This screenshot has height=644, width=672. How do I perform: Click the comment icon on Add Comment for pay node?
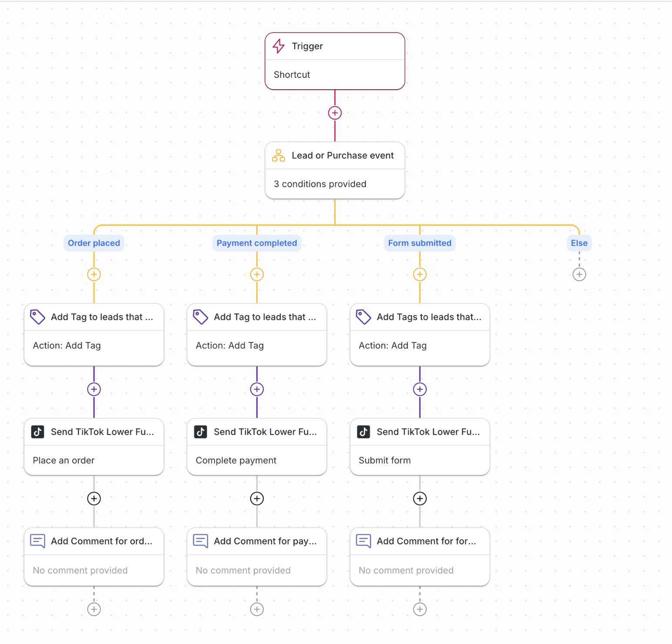click(x=201, y=541)
